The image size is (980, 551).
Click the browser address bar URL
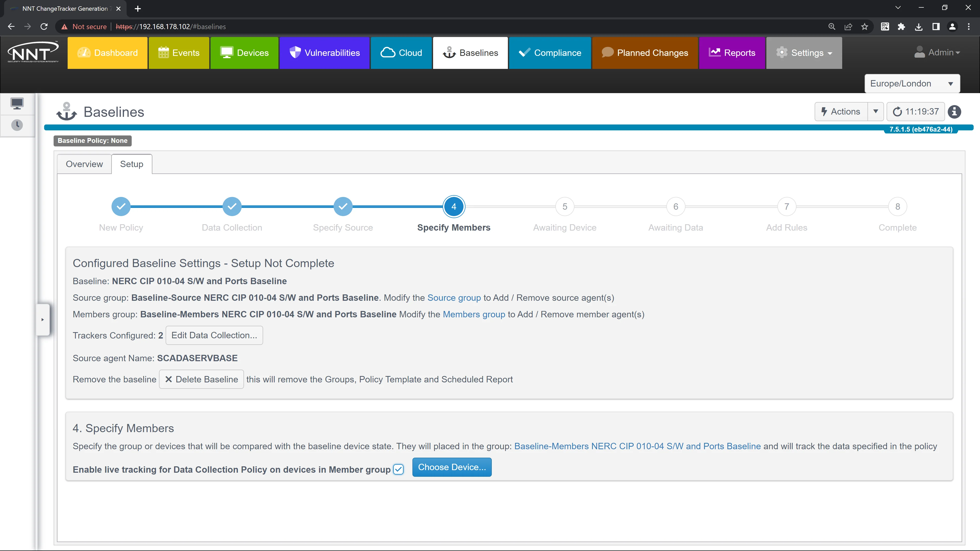[x=171, y=27]
